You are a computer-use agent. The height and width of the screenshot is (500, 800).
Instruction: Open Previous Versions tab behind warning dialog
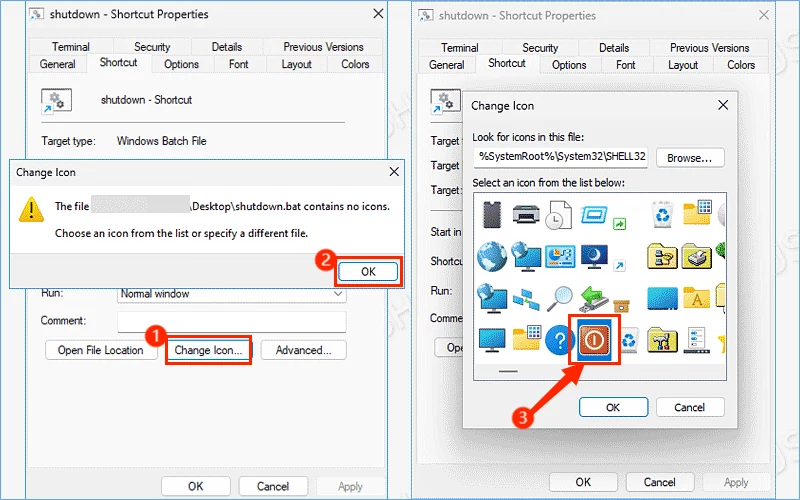coord(323,46)
